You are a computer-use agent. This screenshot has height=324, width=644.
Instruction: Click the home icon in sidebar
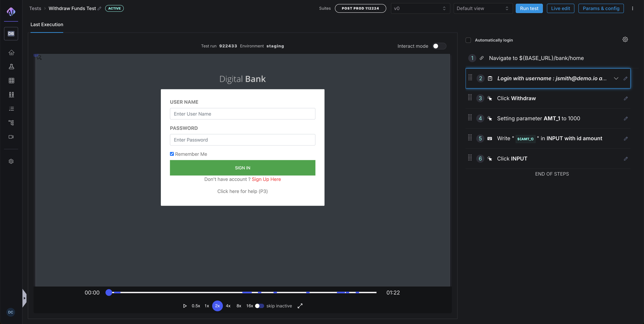tap(11, 52)
